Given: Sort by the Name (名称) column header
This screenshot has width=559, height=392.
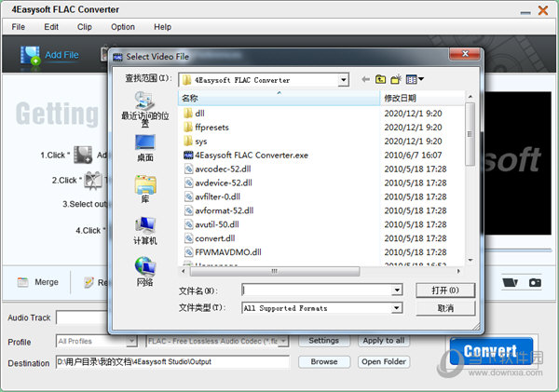Looking at the screenshot, I should click(x=279, y=98).
